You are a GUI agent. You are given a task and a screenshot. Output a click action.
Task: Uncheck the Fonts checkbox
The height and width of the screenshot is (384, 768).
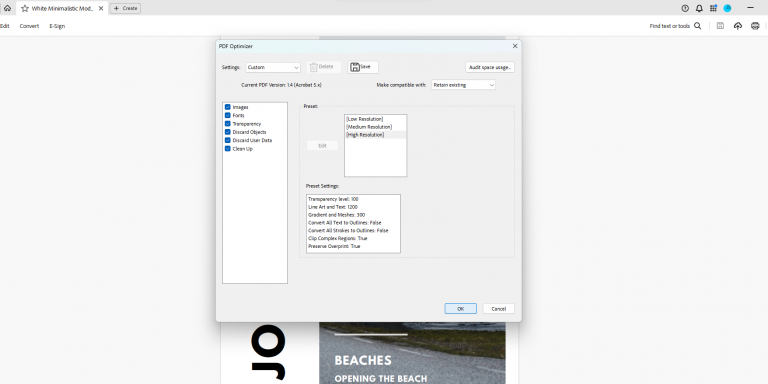tap(228, 115)
